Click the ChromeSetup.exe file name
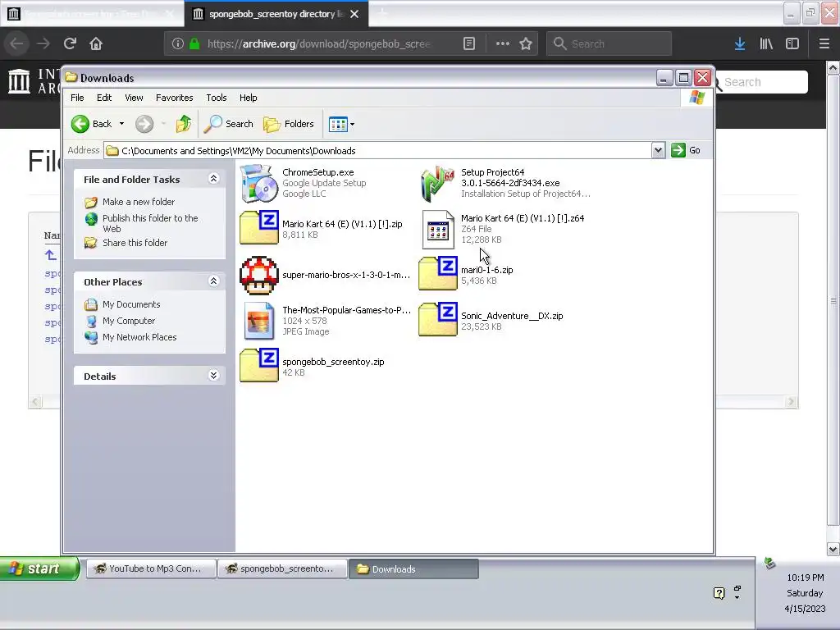This screenshot has width=840, height=630. pos(318,172)
